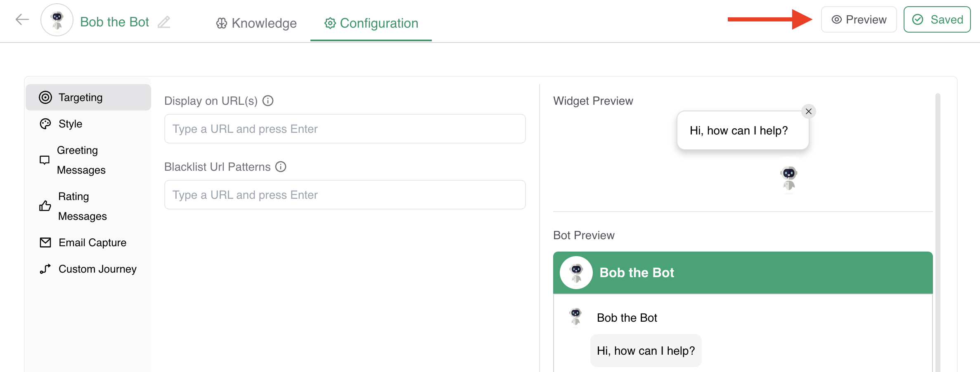980x372 pixels.
Task: Open Rating Messages section
Action: click(x=82, y=206)
